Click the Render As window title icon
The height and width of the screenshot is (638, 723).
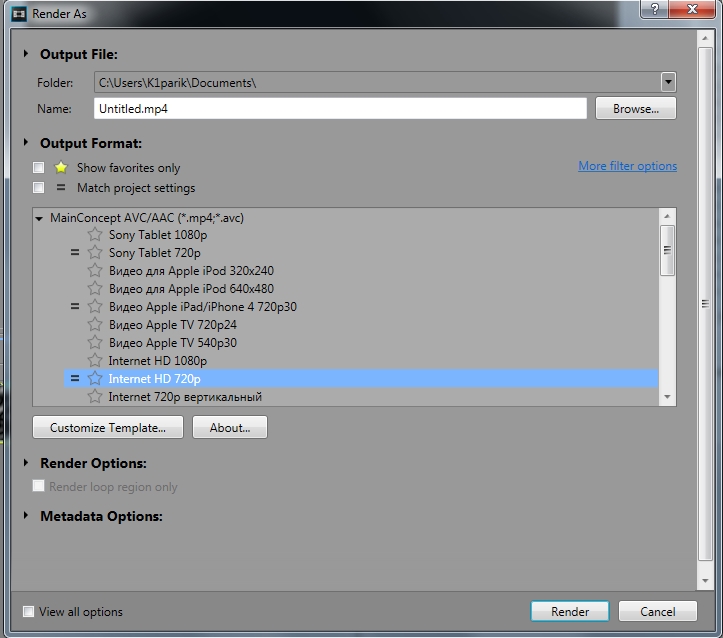pos(19,14)
